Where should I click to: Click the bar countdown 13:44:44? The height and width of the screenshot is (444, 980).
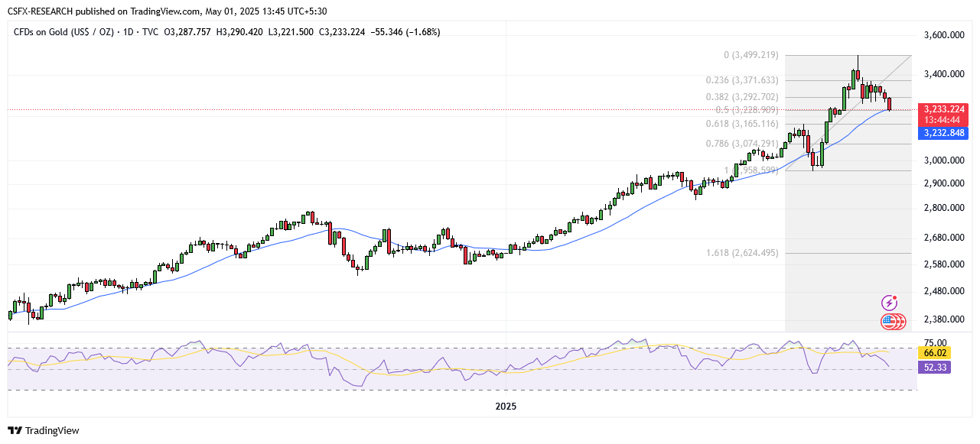pos(942,120)
